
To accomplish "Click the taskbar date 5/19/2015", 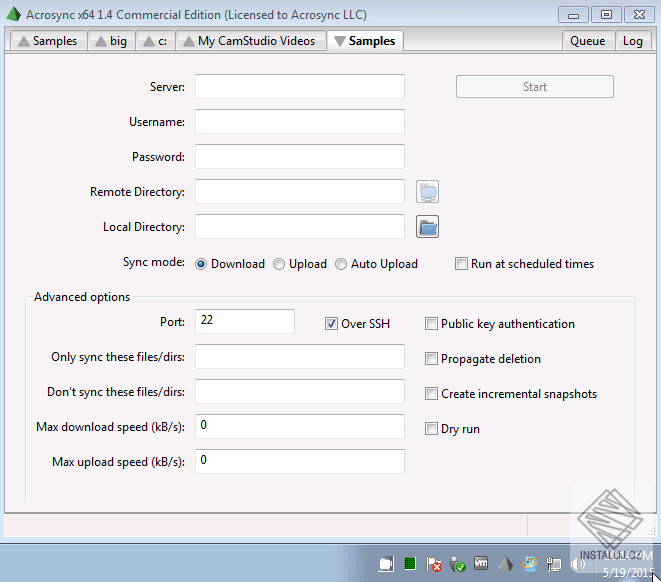I will click(628, 572).
